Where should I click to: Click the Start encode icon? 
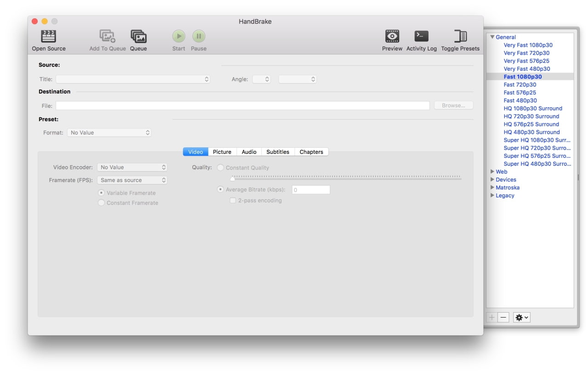pyautogui.click(x=178, y=36)
